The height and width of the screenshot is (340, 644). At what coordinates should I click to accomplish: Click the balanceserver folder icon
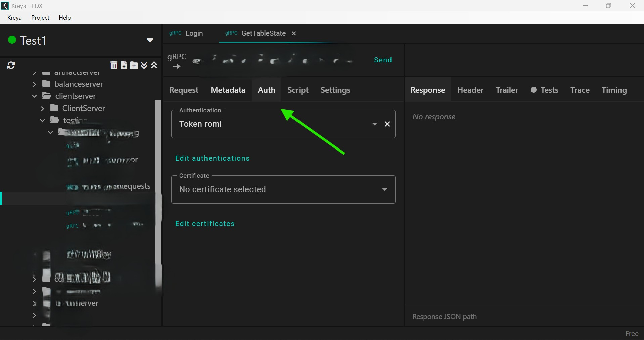click(x=47, y=84)
